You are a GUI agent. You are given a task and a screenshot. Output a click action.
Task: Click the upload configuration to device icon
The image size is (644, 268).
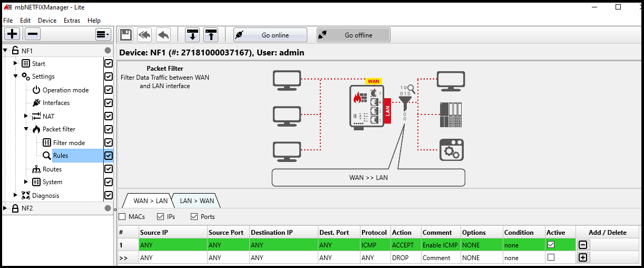211,35
